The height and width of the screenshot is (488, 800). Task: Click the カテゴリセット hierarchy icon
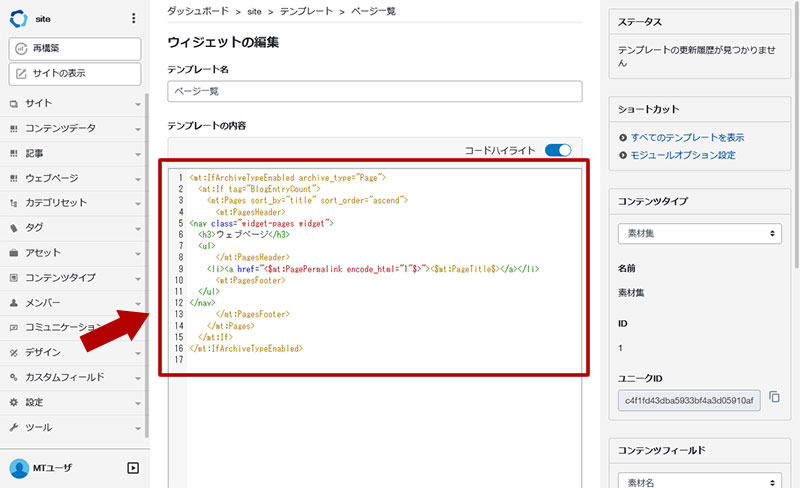pyautogui.click(x=14, y=203)
